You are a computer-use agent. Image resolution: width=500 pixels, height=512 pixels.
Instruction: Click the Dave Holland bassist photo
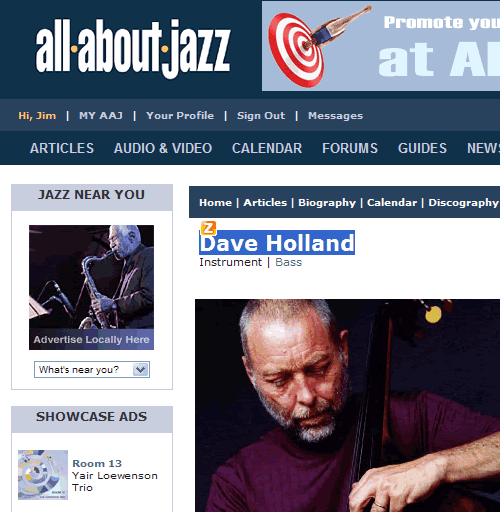coord(347,405)
